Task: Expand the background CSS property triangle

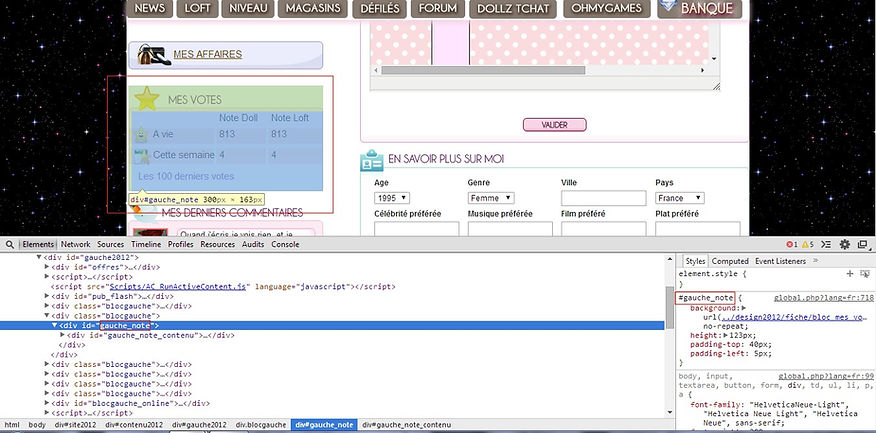Action: click(744, 308)
